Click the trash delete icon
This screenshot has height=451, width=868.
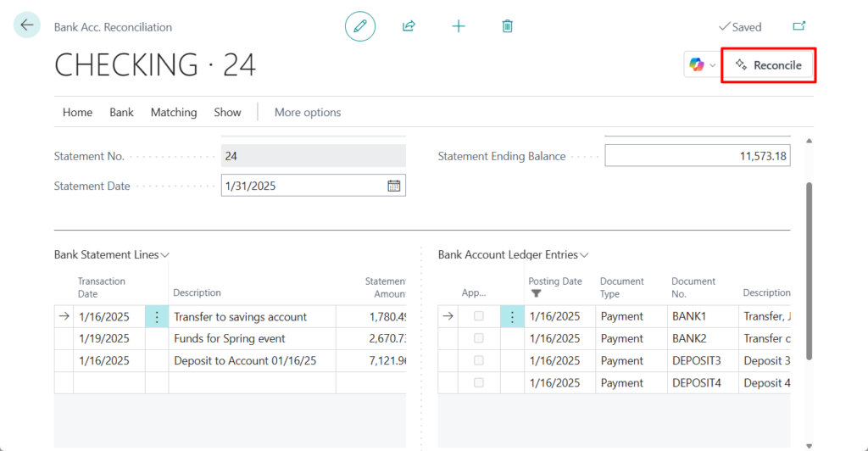[507, 26]
